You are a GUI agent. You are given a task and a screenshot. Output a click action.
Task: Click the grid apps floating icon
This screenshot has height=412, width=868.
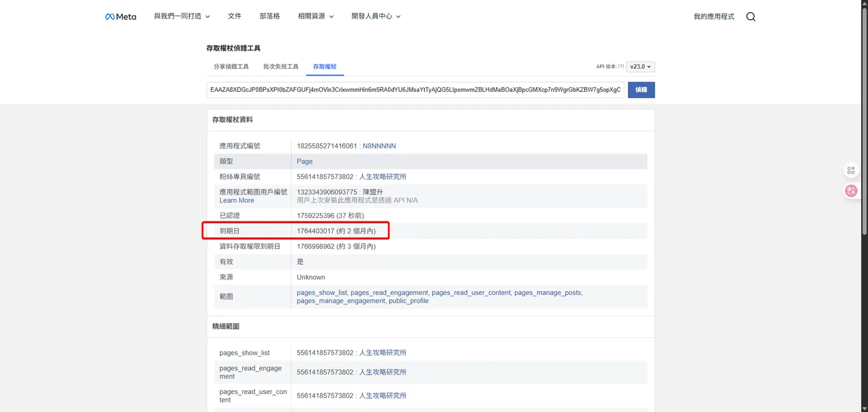(851, 171)
